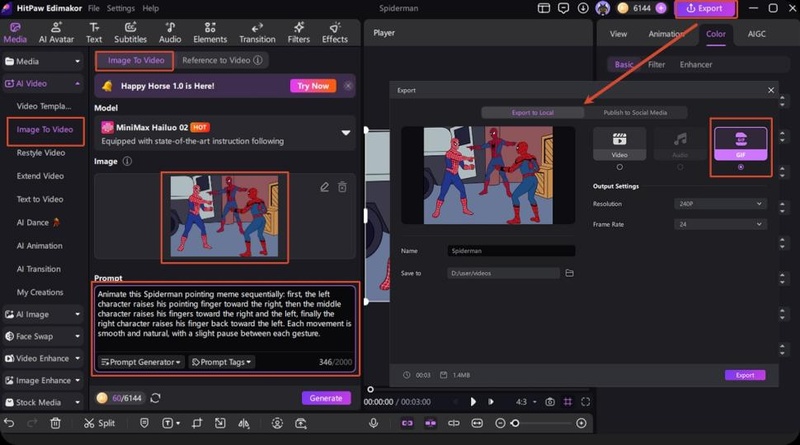Open the Audio library tab
The height and width of the screenshot is (445, 800).
click(170, 33)
